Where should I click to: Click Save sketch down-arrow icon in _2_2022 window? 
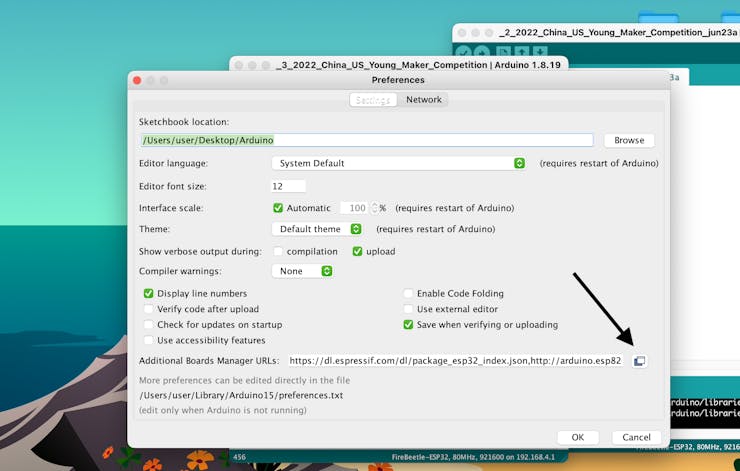539,52
